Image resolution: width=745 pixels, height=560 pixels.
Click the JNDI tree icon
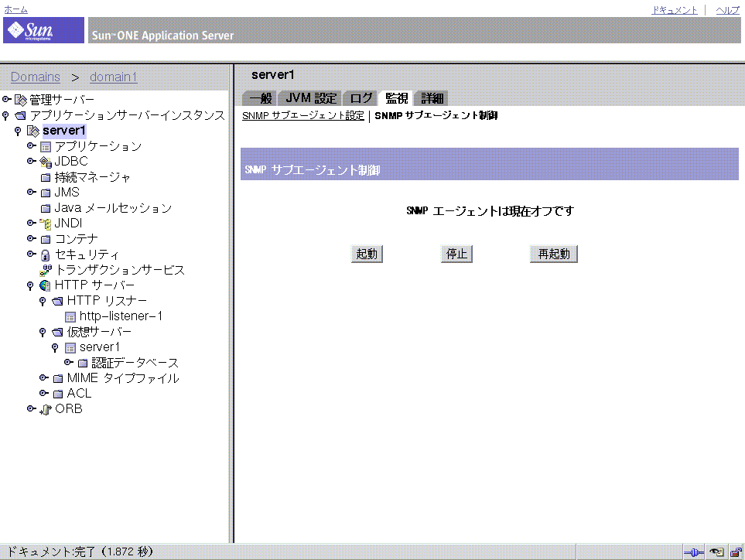(45, 224)
